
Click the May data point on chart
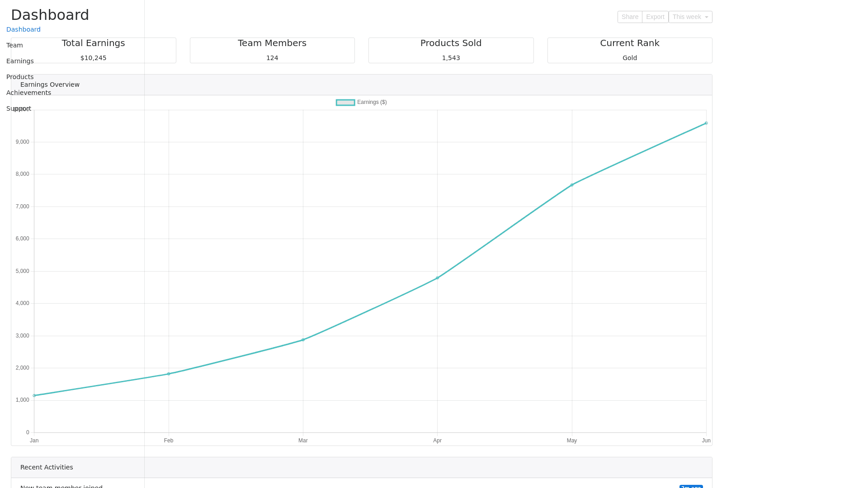(x=572, y=185)
